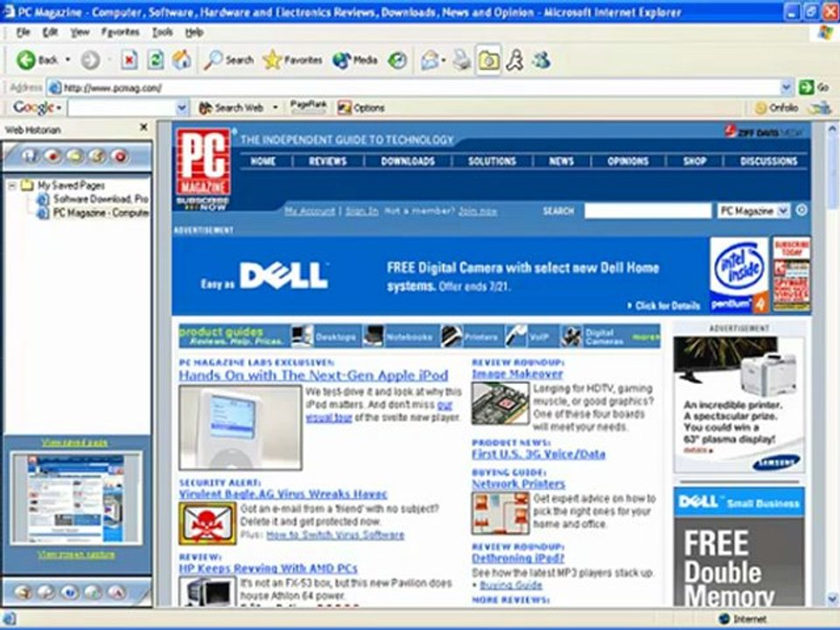
Task: Click the red 'A' round button in bottom bar
Action: click(116, 592)
